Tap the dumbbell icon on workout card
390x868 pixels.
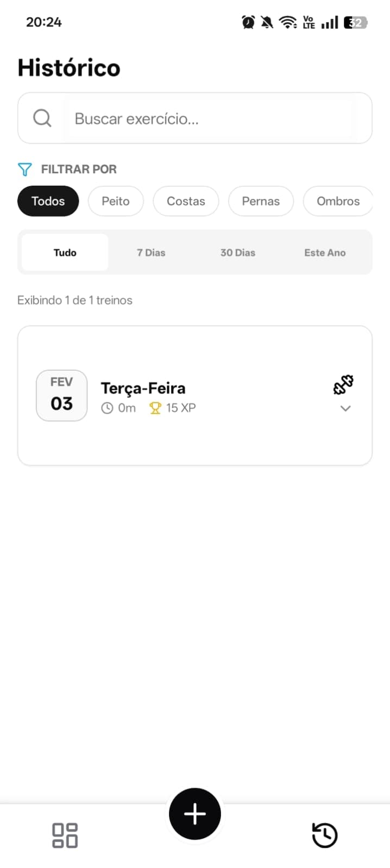click(x=343, y=384)
